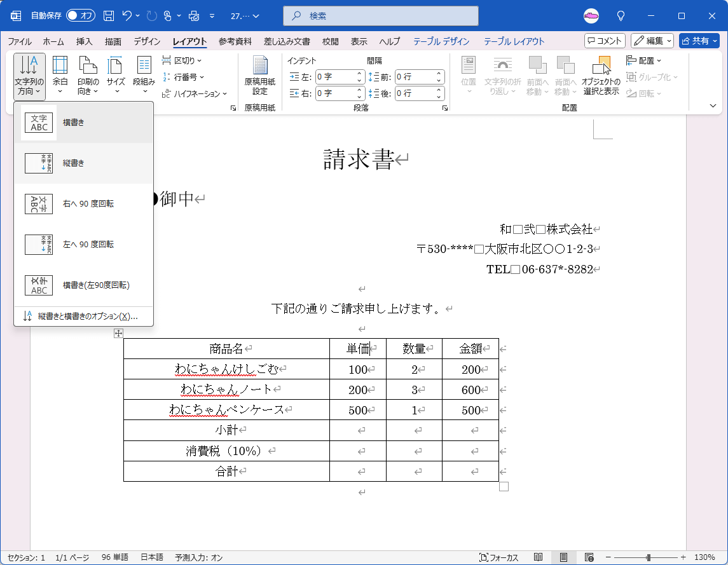Viewport: 728px width, 565px height.
Task: Open 区切り breaks dropdown
Action: 182,60
